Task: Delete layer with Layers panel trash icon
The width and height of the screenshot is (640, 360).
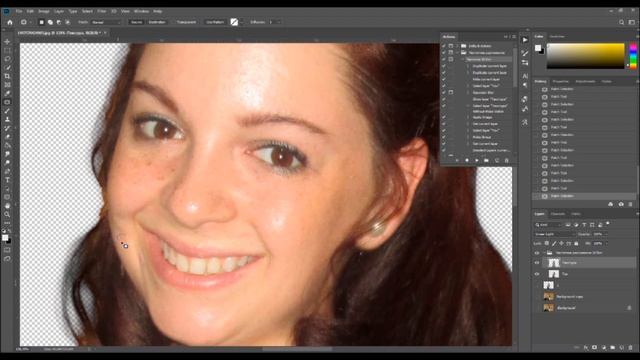Action: click(631, 348)
